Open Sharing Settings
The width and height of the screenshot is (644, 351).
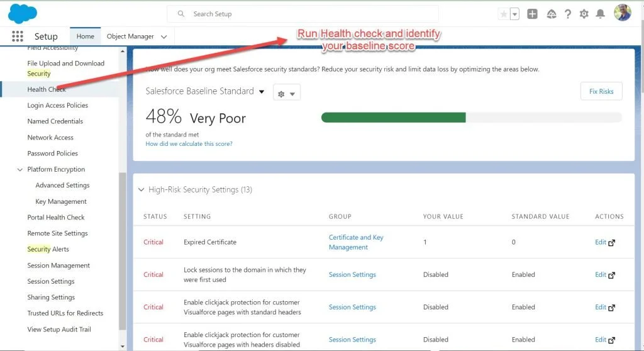51,297
